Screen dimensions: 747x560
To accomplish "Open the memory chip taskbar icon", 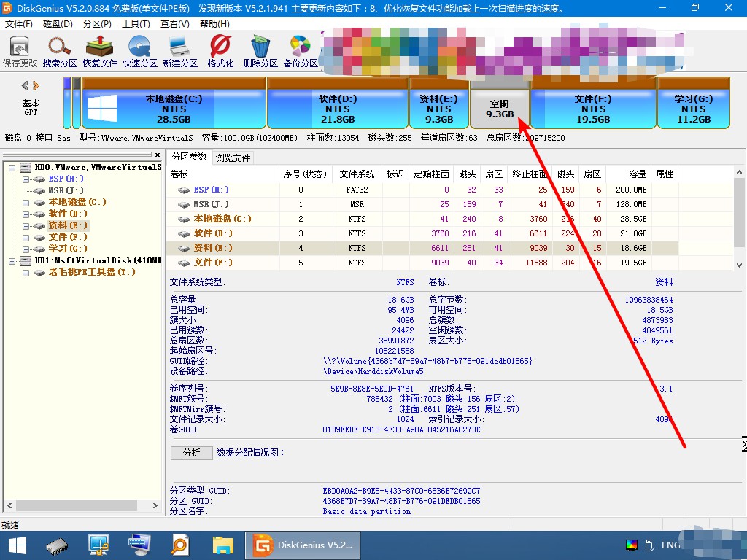I will click(x=57, y=545).
